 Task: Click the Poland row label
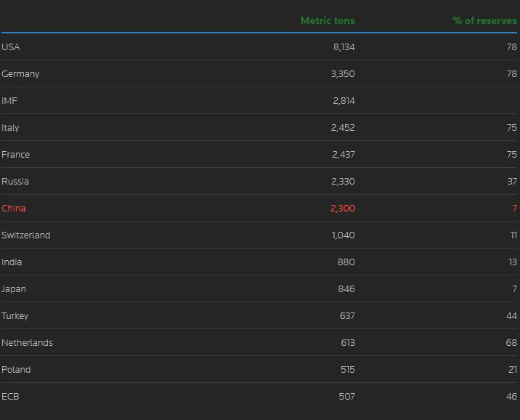[x=16, y=370]
